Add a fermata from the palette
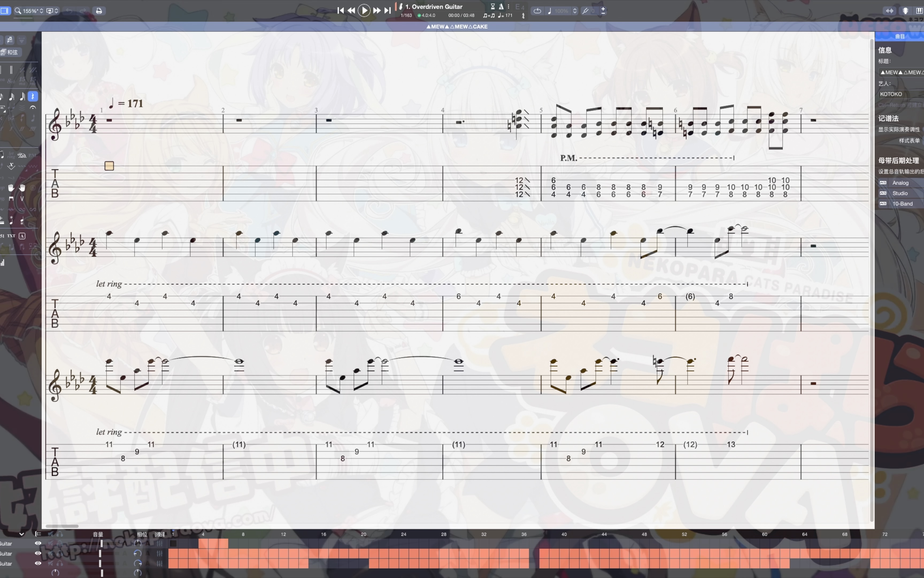 (x=33, y=108)
